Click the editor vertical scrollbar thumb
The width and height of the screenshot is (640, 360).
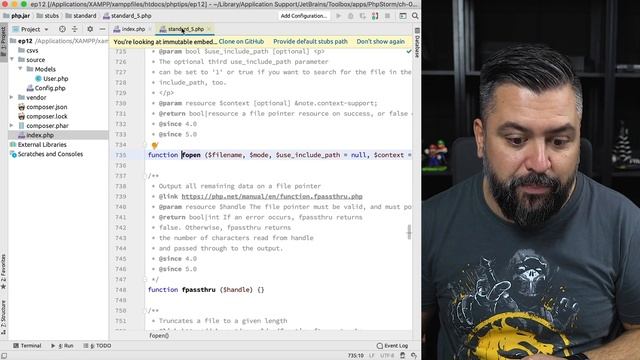click(409, 231)
